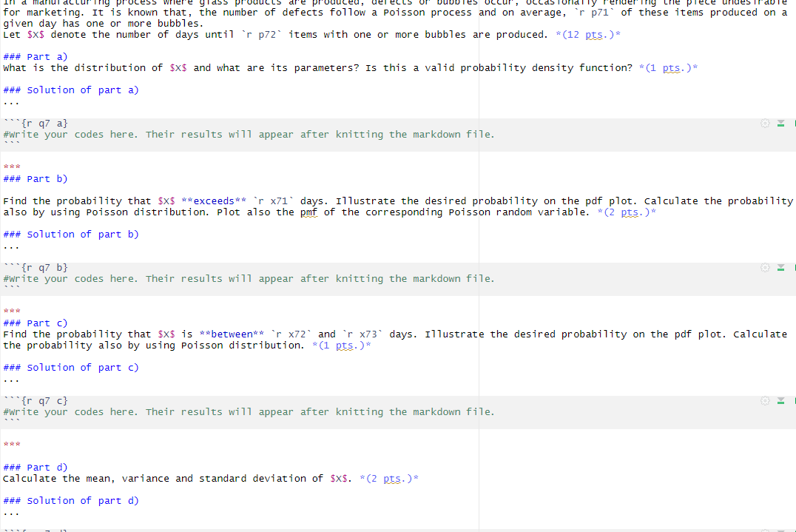Open chunk options for the q7 b chunk
796x532 pixels.
click(x=765, y=267)
